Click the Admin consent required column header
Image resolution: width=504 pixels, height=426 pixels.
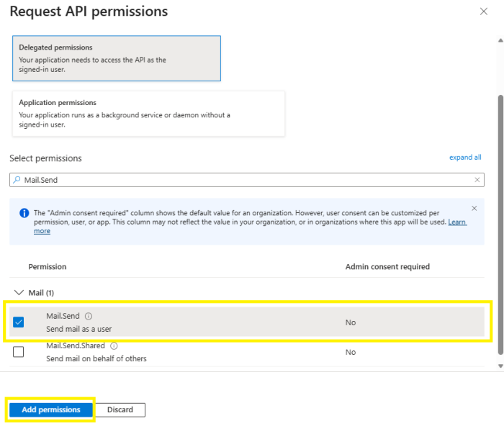point(387,267)
